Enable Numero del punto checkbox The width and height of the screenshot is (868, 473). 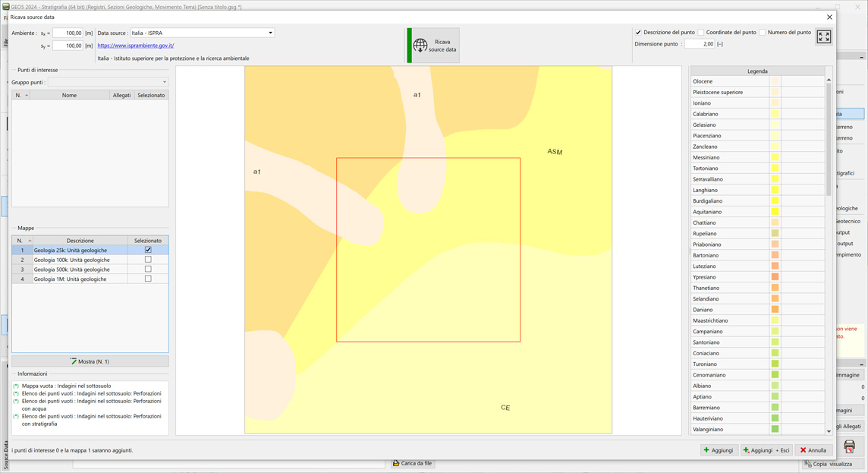[763, 33]
